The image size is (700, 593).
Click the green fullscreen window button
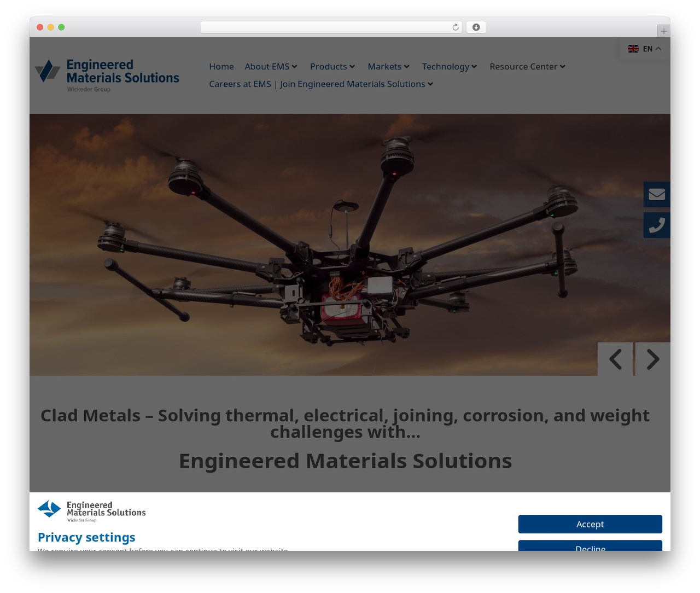click(x=61, y=27)
